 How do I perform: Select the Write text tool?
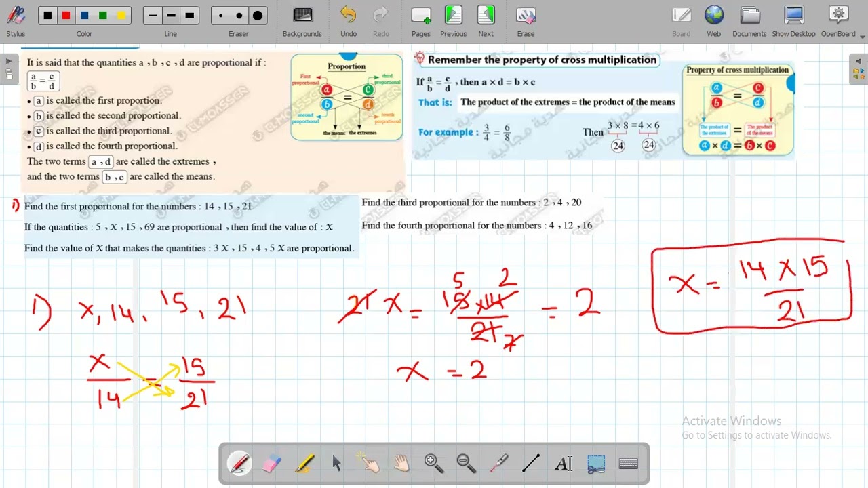pyautogui.click(x=564, y=464)
